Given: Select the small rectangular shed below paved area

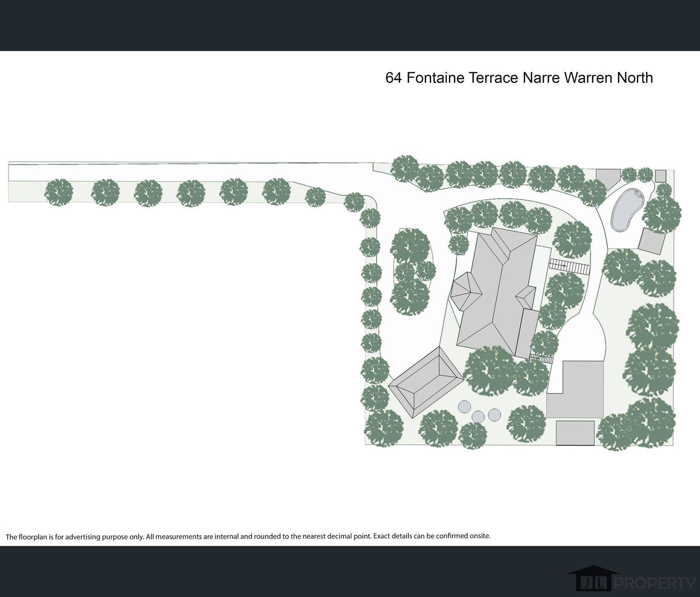Looking at the screenshot, I should [x=575, y=433].
